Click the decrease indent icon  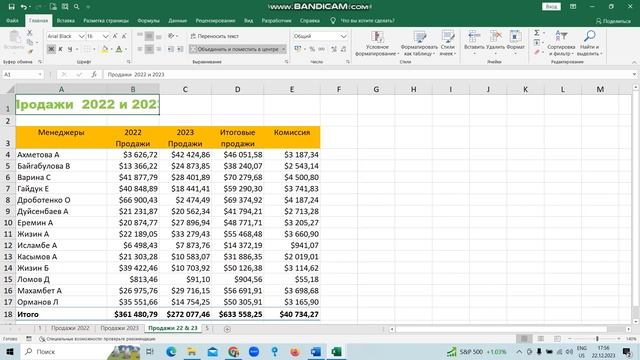pyautogui.click(x=170, y=49)
